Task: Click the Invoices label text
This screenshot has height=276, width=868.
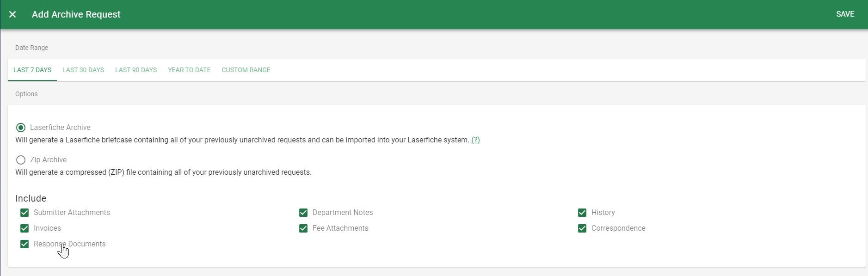Action: pos(47,228)
